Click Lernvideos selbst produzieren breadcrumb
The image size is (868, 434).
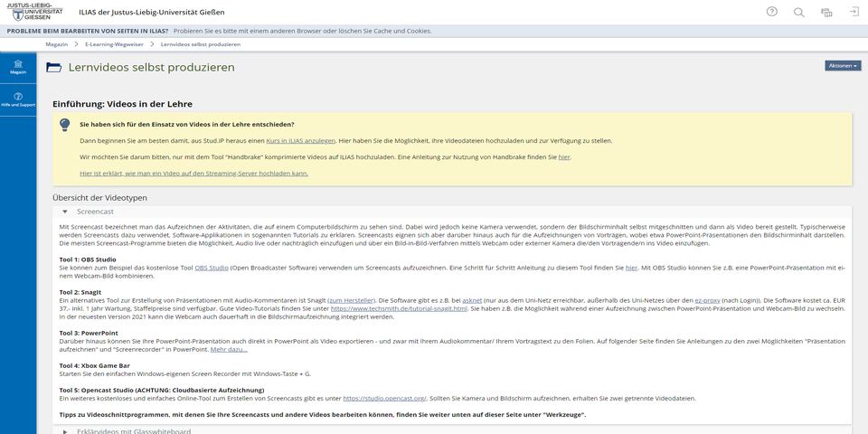point(201,44)
